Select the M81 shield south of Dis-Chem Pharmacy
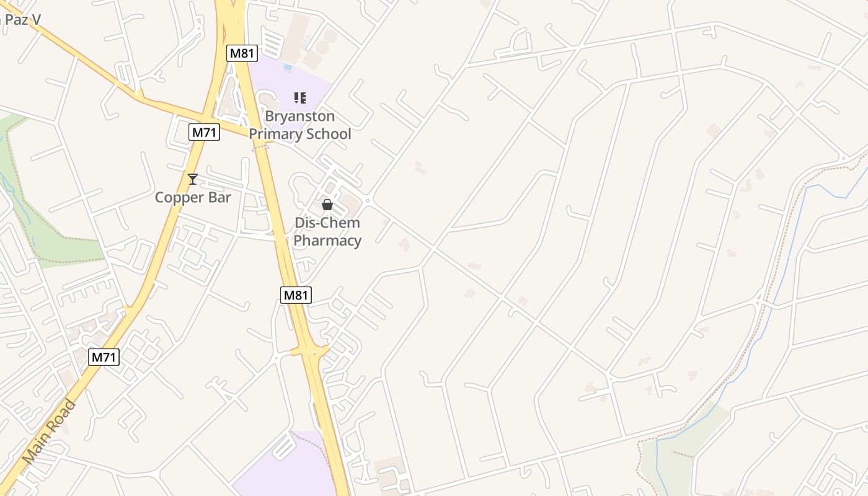This screenshot has width=868, height=496. point(296,295)
